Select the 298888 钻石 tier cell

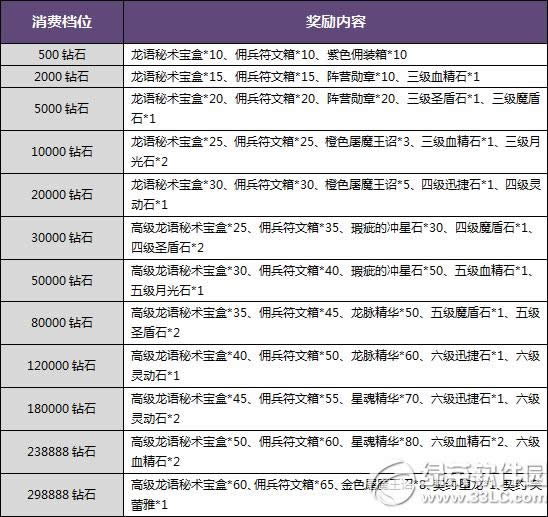tap(62, 495)
